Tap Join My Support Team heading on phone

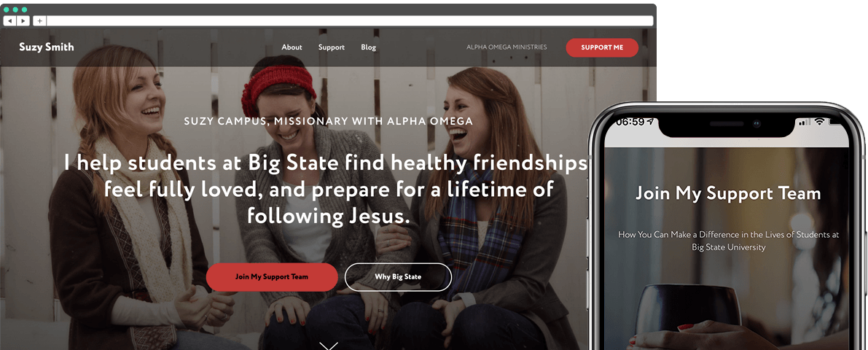tap(728, 194)
